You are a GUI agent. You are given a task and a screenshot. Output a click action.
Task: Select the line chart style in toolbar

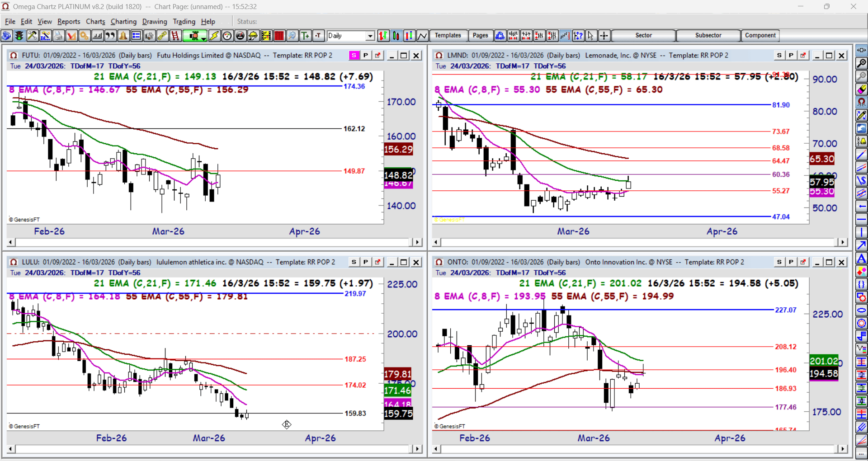(422, 36)
